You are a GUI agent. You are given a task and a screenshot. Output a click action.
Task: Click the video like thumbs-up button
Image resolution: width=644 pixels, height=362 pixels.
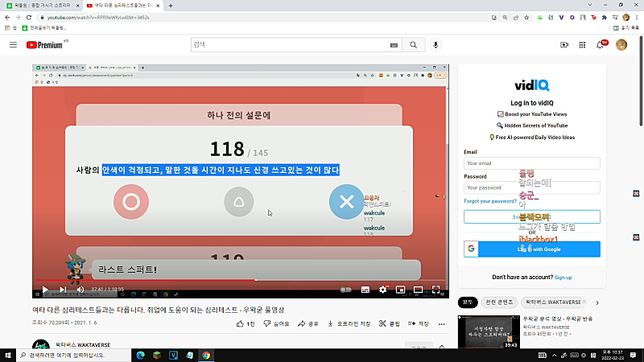pos(246,324)
